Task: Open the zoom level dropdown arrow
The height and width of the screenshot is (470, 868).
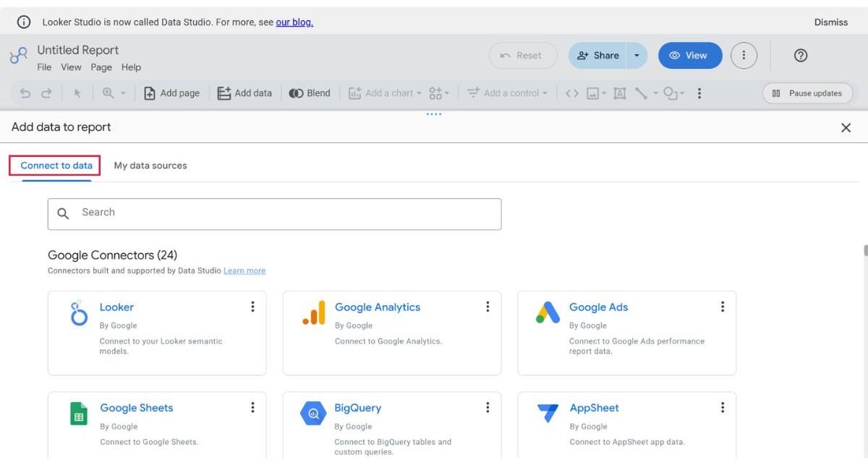Action: 123,93
